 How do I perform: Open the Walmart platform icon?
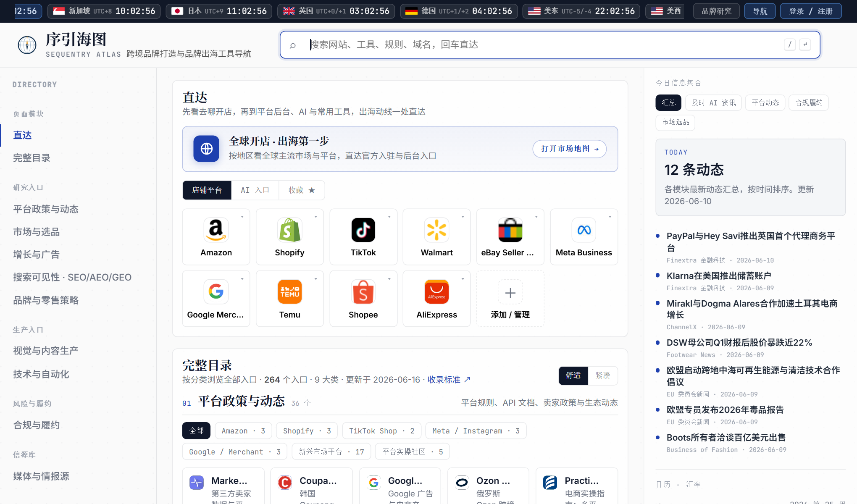436,230
